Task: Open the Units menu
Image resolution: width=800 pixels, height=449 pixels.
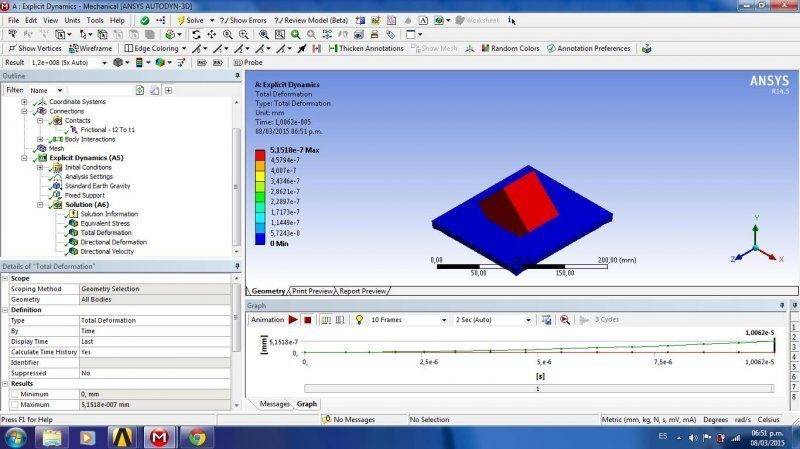Action: click(x=72, y=20)
